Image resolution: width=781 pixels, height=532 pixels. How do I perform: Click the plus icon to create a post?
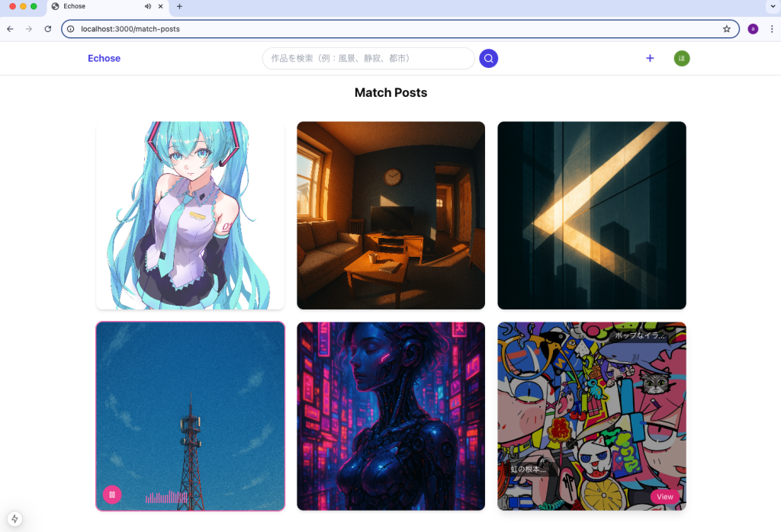coord(650,59)
